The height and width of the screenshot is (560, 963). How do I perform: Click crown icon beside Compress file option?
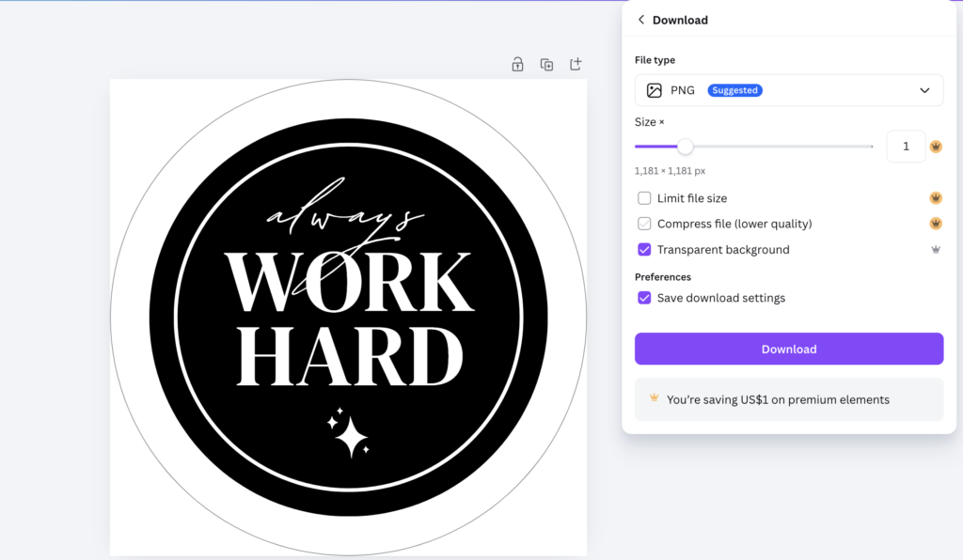(936, 224)
